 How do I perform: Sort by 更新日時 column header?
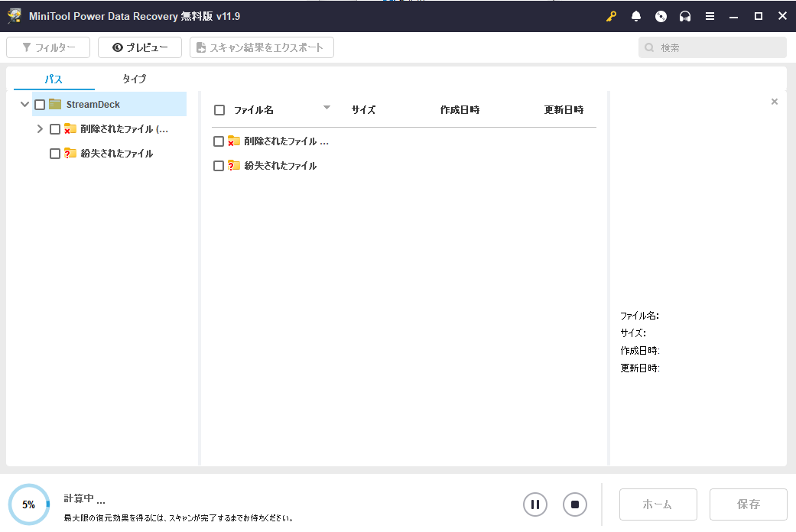pos(564,109)
